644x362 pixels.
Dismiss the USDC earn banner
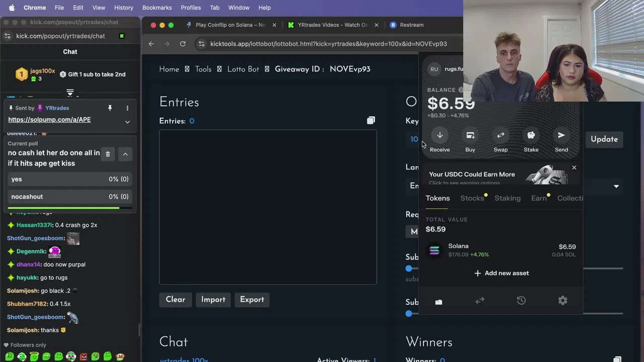[574, 167]
